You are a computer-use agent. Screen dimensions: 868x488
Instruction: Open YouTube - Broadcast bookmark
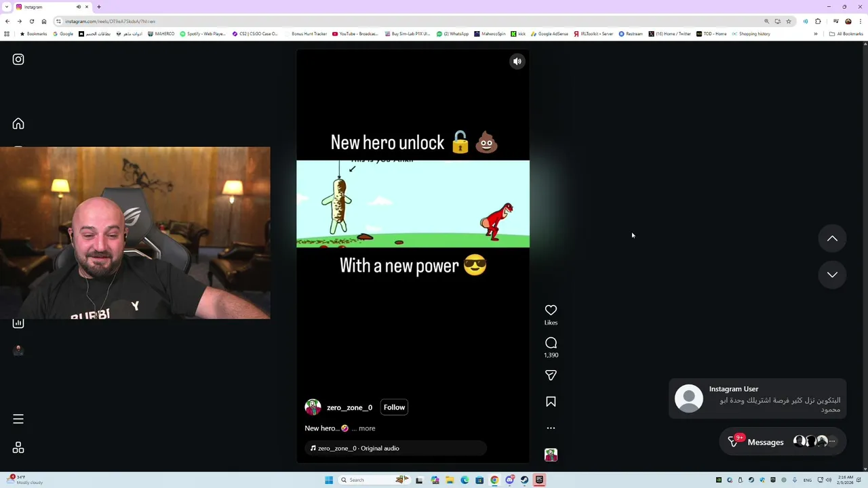pos(355,34)
